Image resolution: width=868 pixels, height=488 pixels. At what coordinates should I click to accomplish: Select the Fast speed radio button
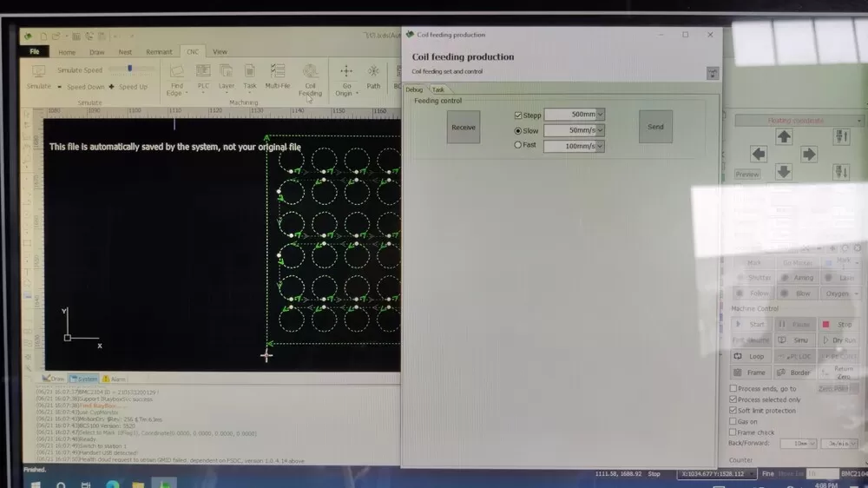[518, 146]
